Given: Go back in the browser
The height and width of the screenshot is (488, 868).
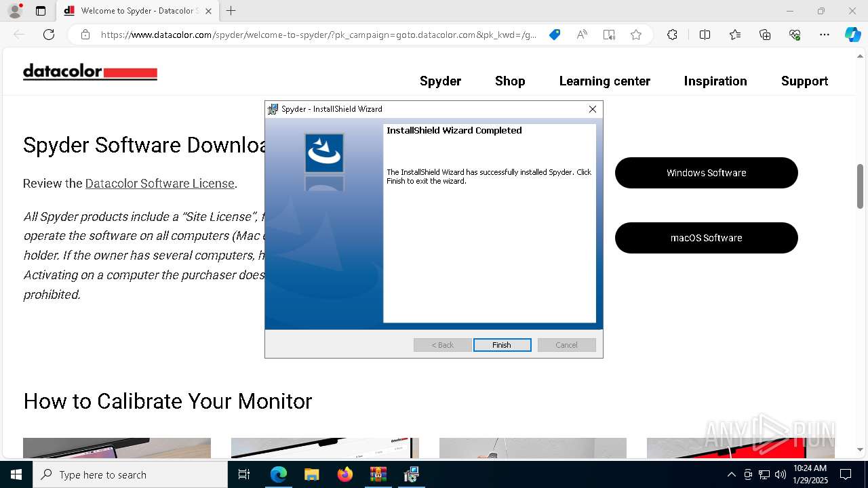Looking at the screenshot, I should pos(19,35).
